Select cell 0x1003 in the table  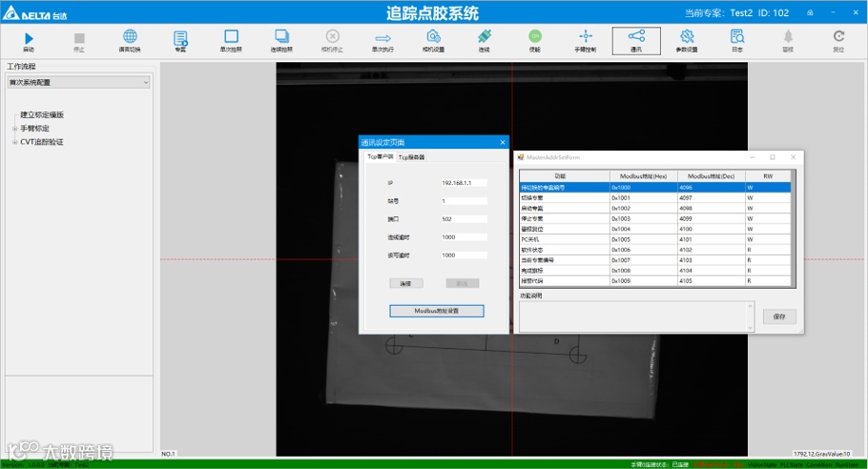tap(643, 219)
